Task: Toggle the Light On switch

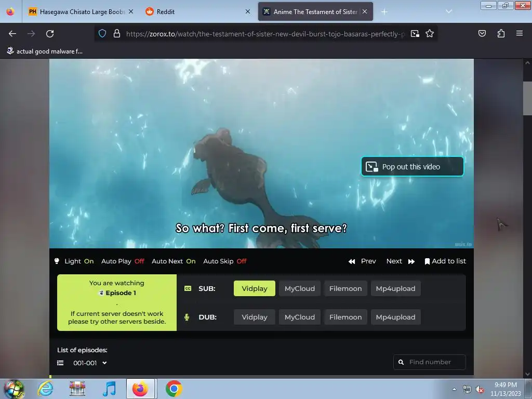Action: click(74, 261)
